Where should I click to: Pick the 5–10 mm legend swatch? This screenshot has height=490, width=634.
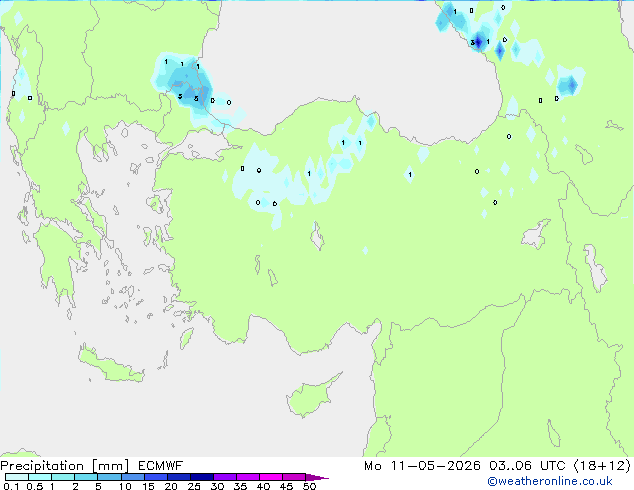[109, 477]
